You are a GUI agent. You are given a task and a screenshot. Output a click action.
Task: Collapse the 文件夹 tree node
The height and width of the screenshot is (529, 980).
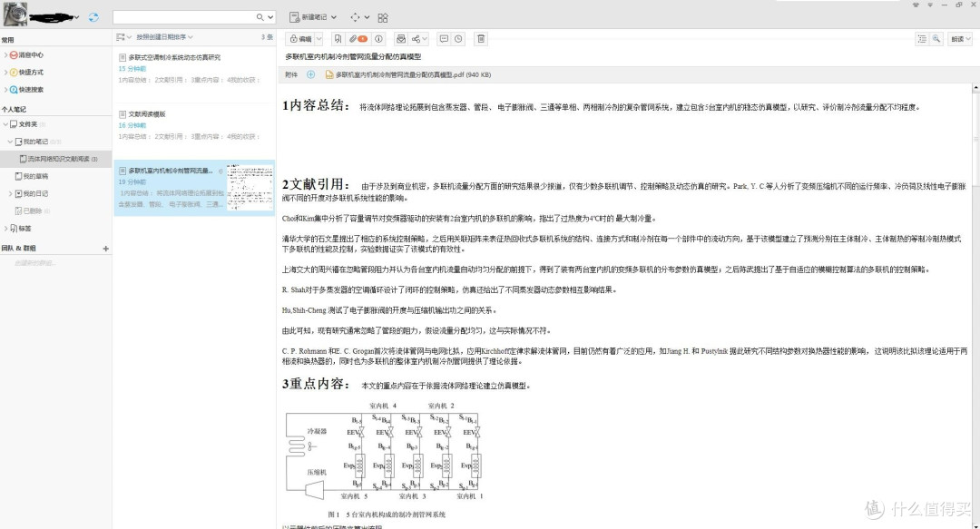tap(5, 123)
